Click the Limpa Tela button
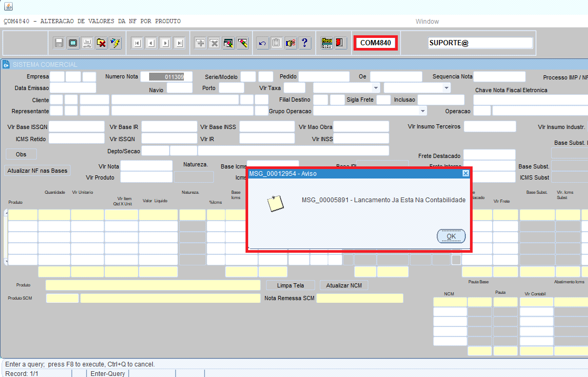 pyautogui.click(x=290, y=285)
